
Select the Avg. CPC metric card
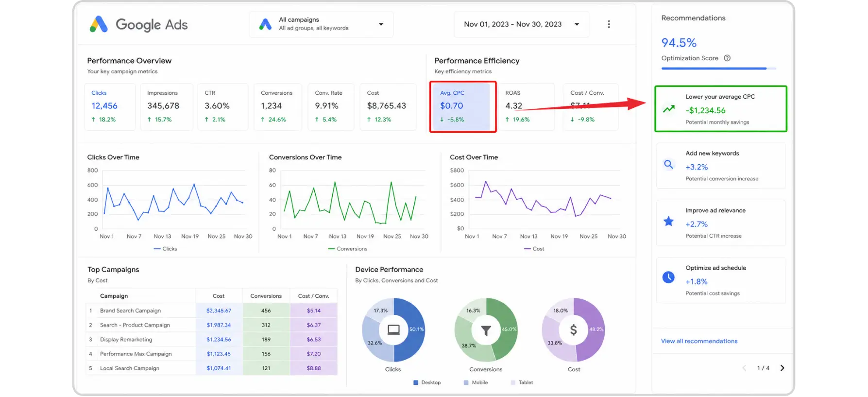pos(463,107)
